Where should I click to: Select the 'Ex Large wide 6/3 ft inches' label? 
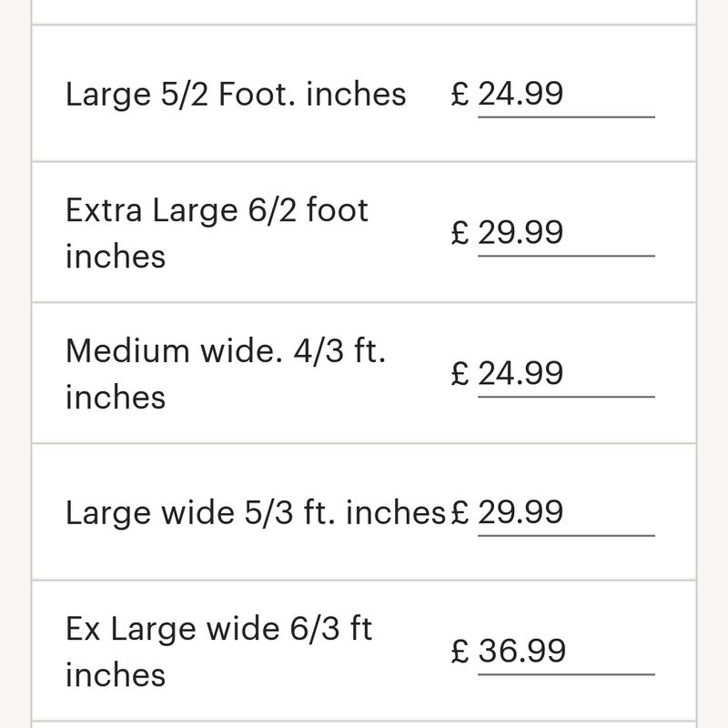coord(218,652)
